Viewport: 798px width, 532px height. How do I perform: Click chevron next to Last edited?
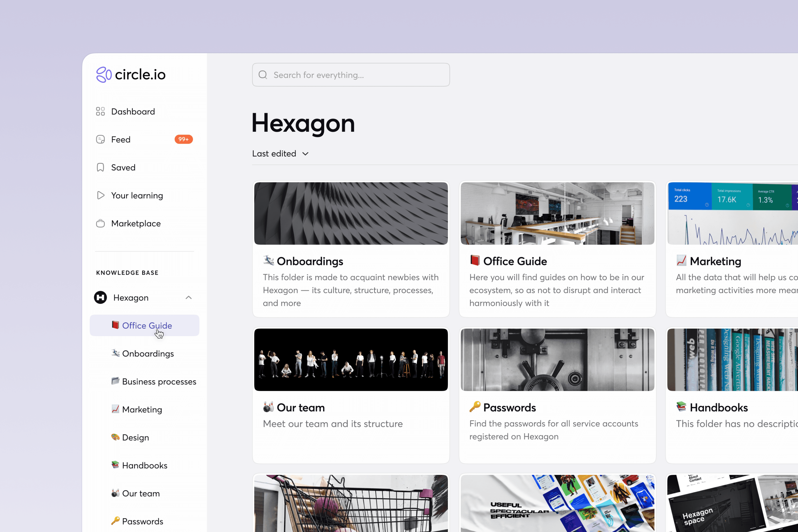(305, 154)
